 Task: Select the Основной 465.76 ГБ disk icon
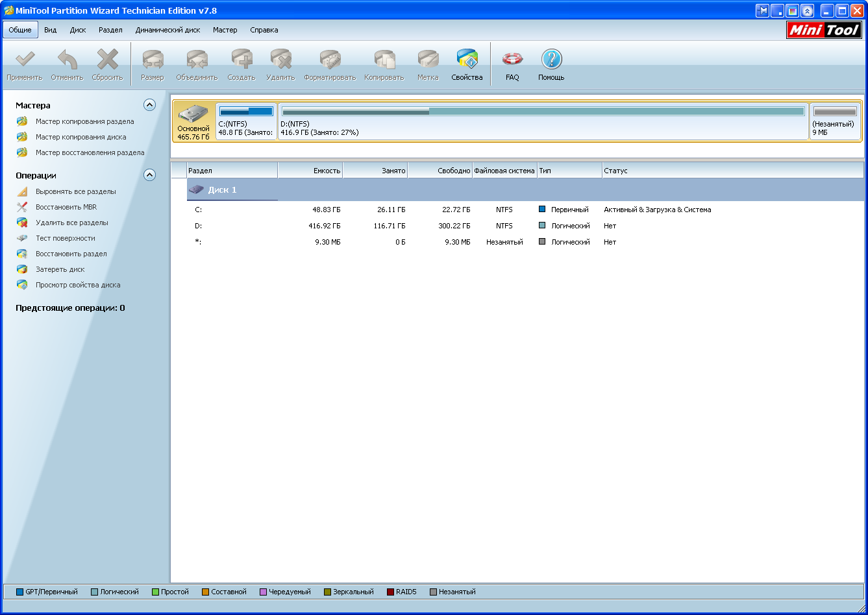click(193, 121)
